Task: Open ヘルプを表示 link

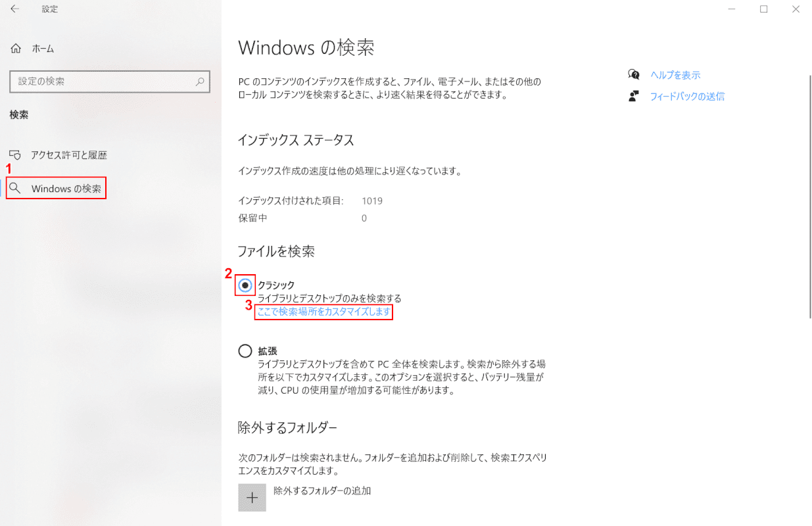Action: point(675,75)
